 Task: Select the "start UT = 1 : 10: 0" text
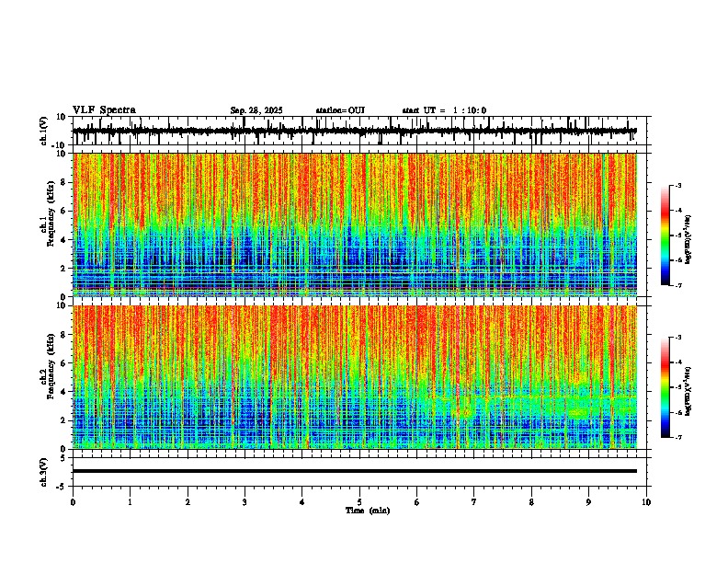coord(444,110)
